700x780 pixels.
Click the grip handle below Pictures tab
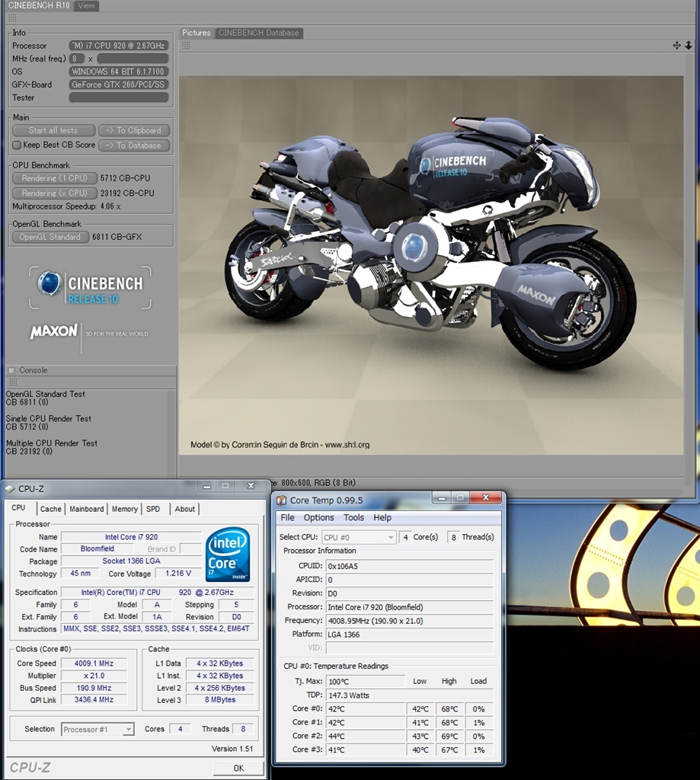coord(185,46)
